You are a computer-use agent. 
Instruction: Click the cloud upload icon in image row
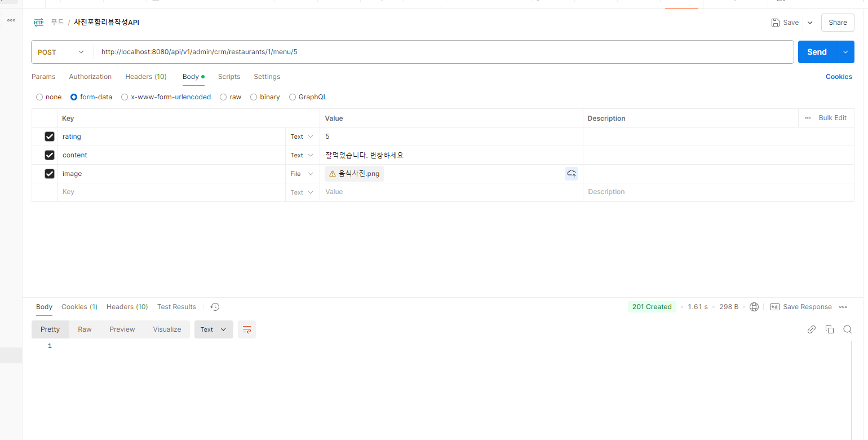pos(572,174)
